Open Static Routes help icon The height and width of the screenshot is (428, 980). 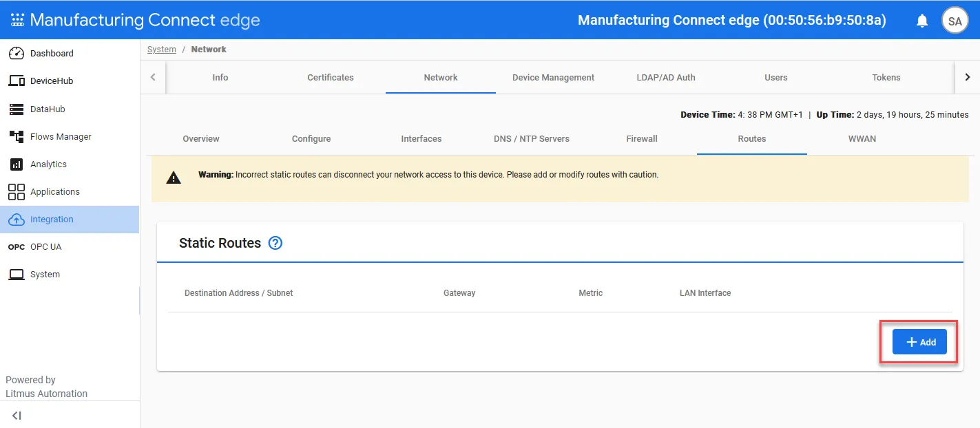click(275, 243)
